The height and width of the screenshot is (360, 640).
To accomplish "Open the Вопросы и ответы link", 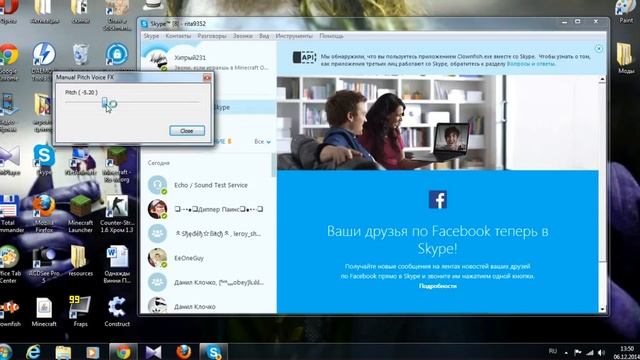I will tap(531, 64).
